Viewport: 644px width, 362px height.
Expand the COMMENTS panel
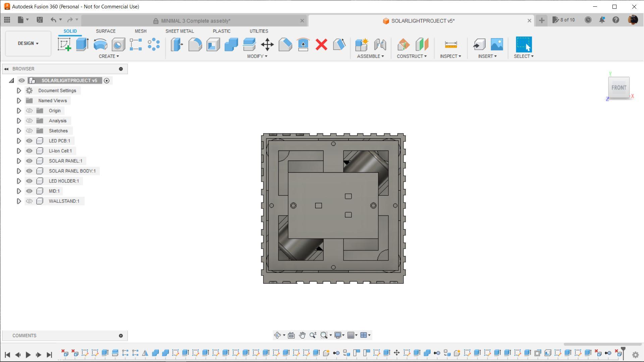coord(121,336)
